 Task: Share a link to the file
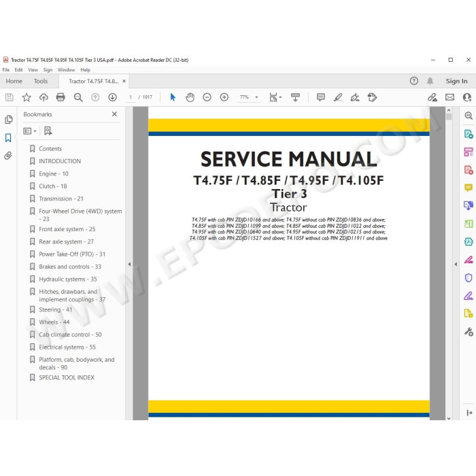[432, 97]
